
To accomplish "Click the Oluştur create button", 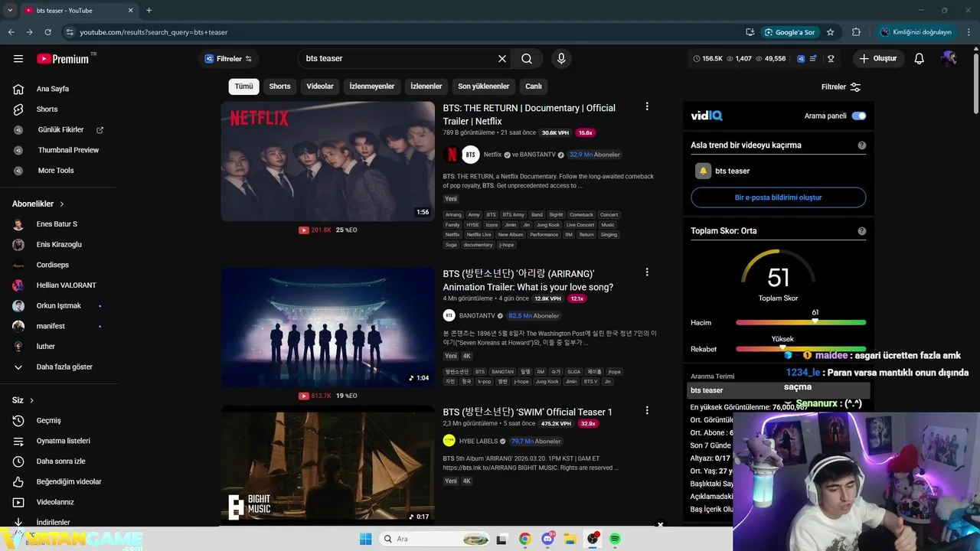I will pyautogui.click(x=878, y=58).
